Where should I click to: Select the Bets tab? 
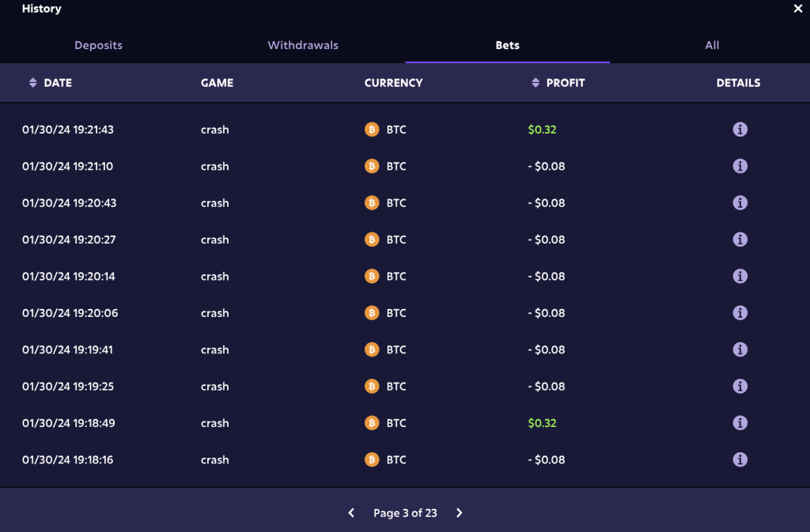click(507, 45)
